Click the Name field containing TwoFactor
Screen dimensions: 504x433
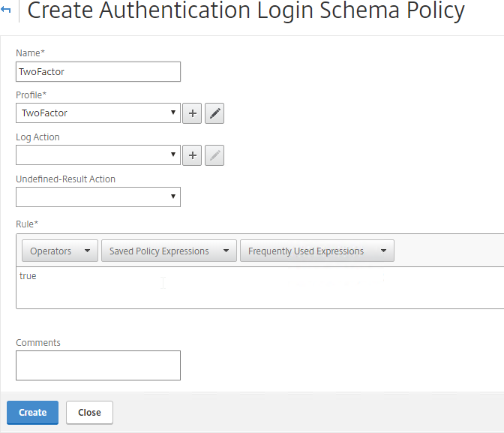point(98,72)
